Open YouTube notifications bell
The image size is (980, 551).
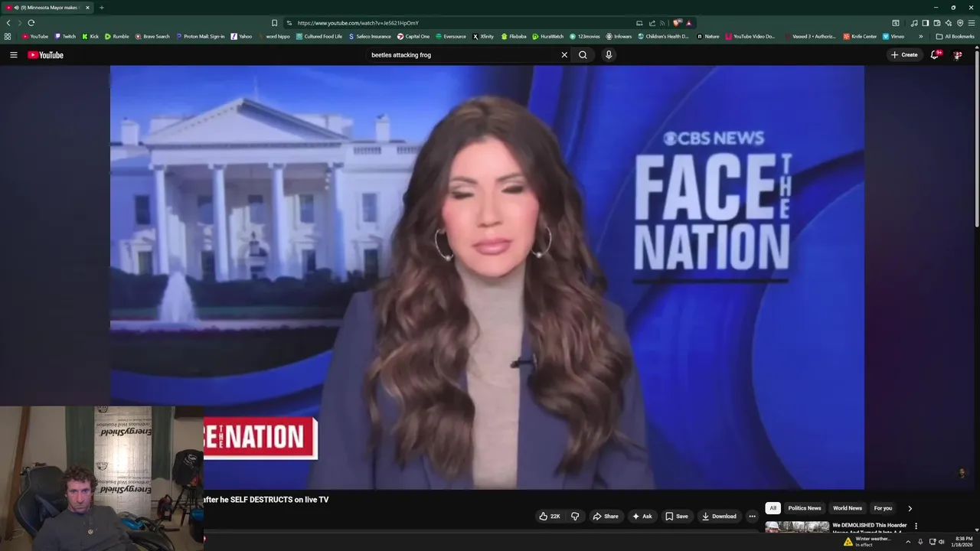point(935,55)
